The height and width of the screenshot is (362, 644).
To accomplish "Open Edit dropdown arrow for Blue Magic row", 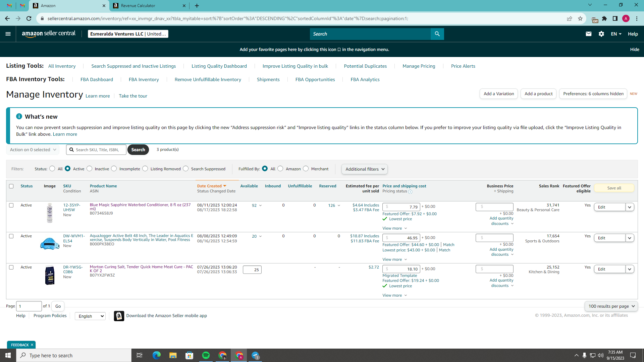I will tap(630, 207).
